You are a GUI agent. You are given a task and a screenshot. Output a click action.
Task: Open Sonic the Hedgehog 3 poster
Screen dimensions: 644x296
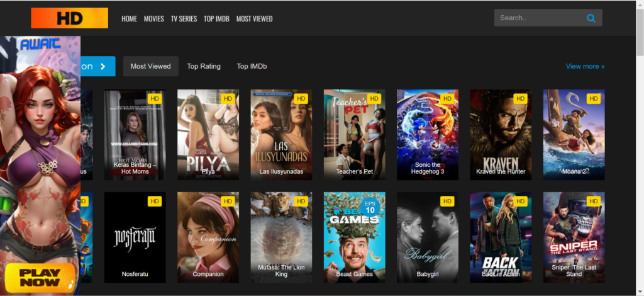point(428,135)
